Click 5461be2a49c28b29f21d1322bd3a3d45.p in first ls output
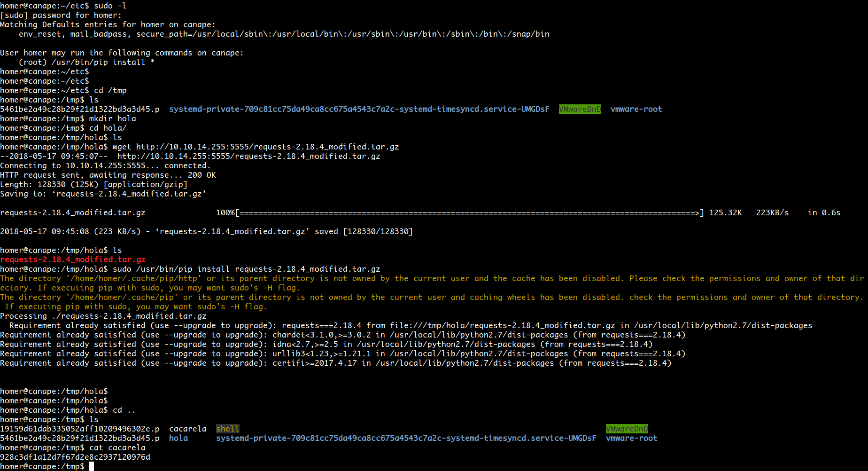The image size is (868, 471). [x=80, y=109]
